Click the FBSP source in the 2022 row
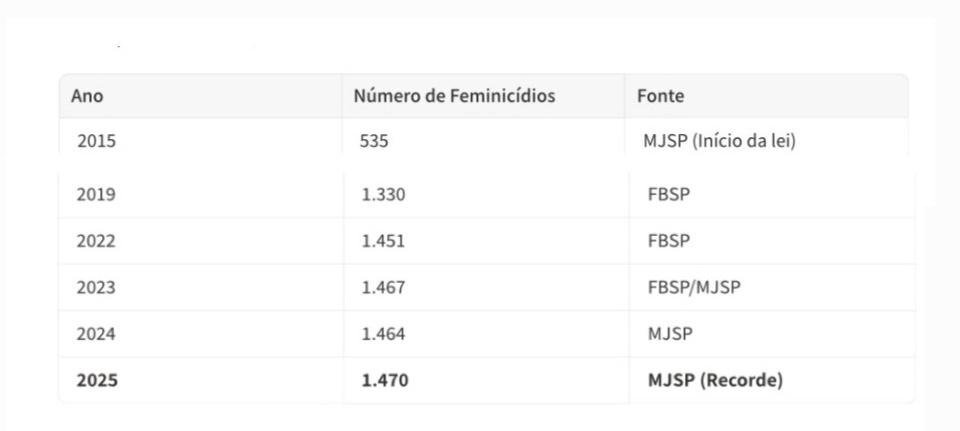Image resolution: width=960 pixels, height=431 pixels. click(669, 241)
